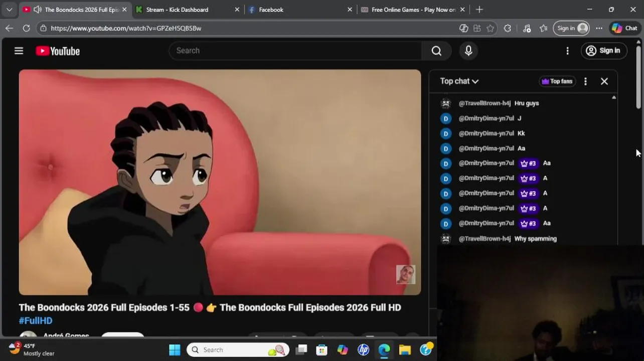The width and height of the screenshot is (644, 361).
Task: Open the live chat three-dot options
Action: (x=585, y=81)
